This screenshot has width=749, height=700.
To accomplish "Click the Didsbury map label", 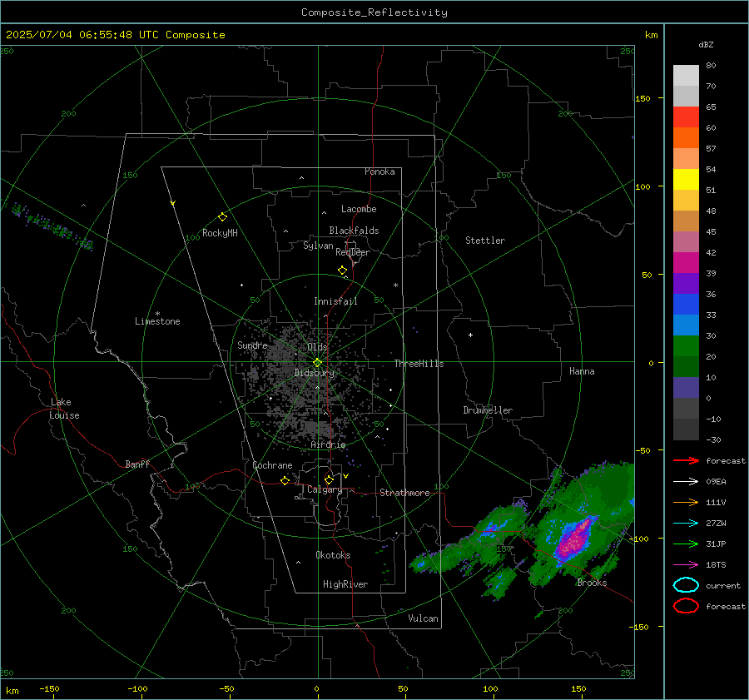I will click(314, 373).
